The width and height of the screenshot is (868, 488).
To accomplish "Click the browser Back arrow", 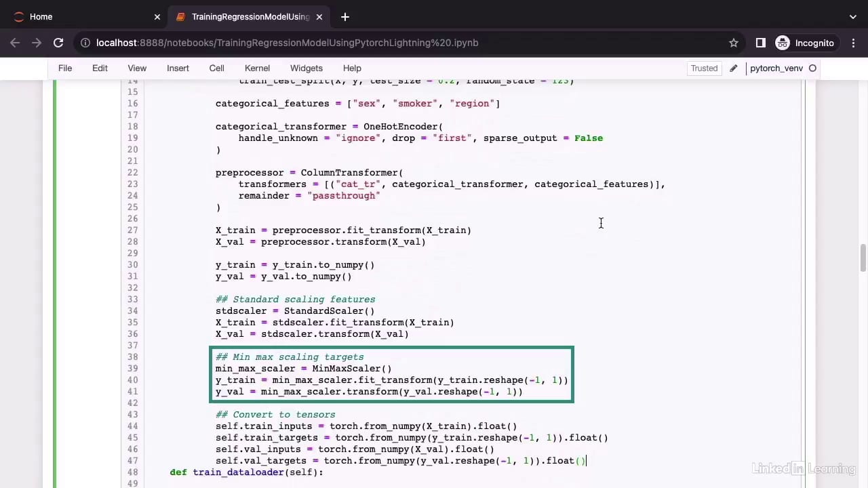I will pos(15,43).
